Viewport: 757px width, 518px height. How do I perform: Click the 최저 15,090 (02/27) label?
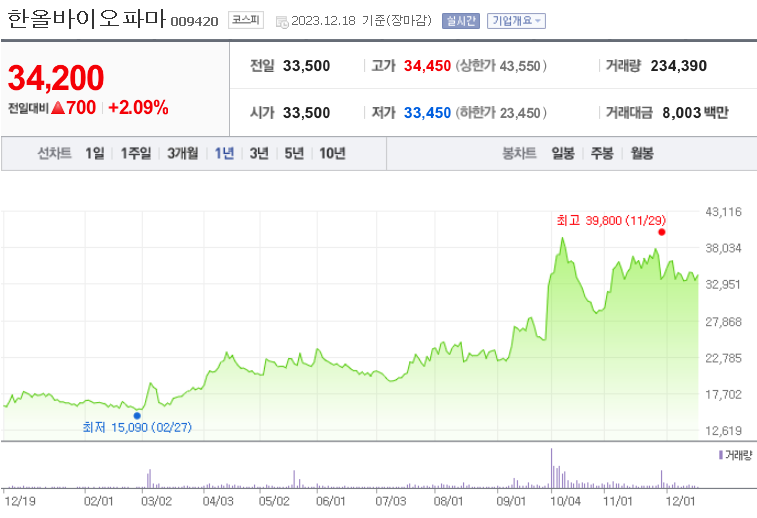pyautogui.click(x=137, y=427)
